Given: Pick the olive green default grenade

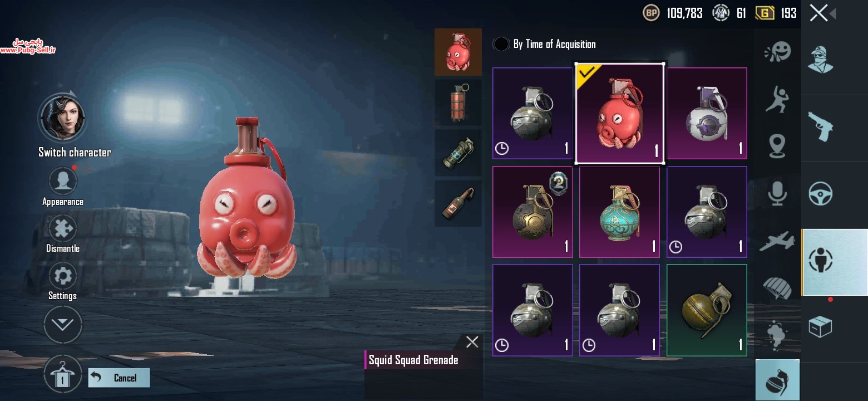Looking at the screenshot, I should 707,310.
